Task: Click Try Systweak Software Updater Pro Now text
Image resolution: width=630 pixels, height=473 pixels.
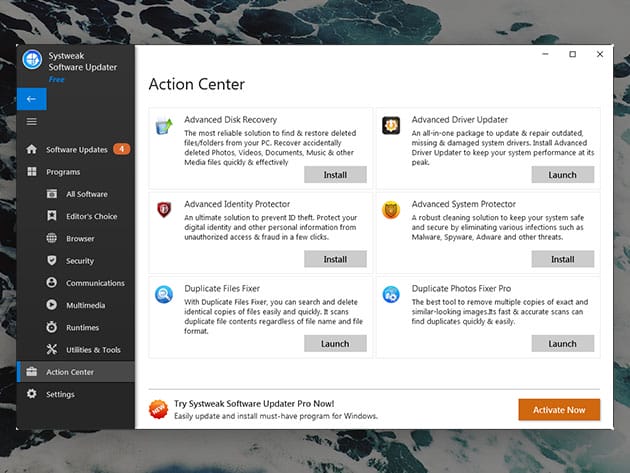Action: (254, 403)
